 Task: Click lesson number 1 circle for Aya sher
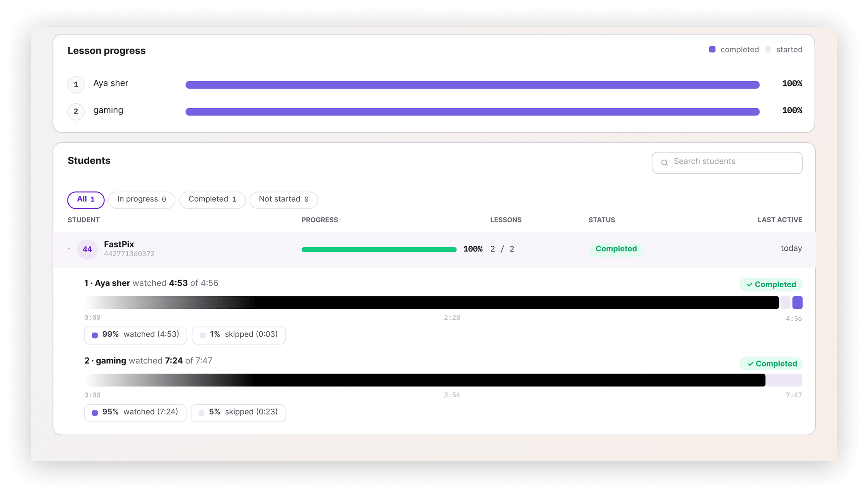[76, 84]
